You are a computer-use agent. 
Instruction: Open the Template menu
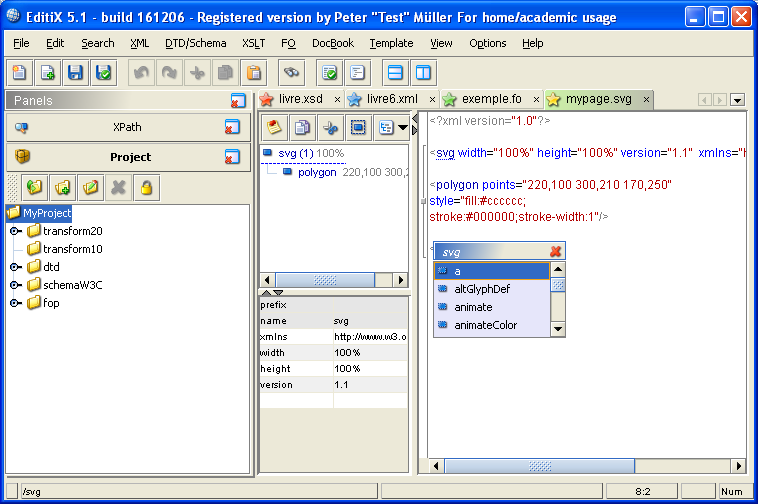click(x=391, y=43)
